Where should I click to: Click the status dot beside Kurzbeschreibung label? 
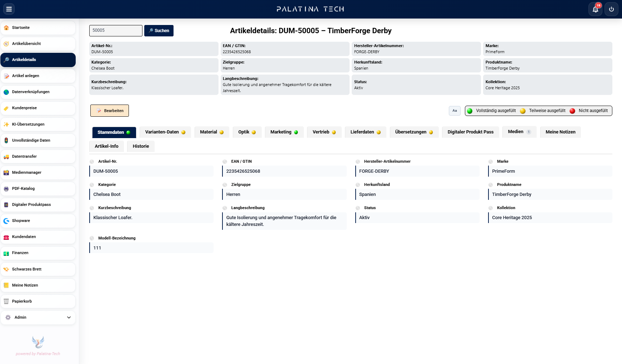[x=92, y=208]
